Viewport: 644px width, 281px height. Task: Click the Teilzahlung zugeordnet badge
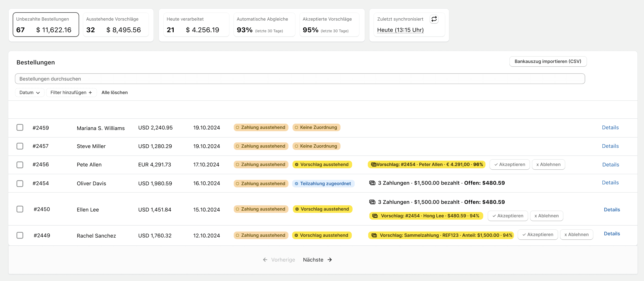pyautogui.click(x=323, y=183)
